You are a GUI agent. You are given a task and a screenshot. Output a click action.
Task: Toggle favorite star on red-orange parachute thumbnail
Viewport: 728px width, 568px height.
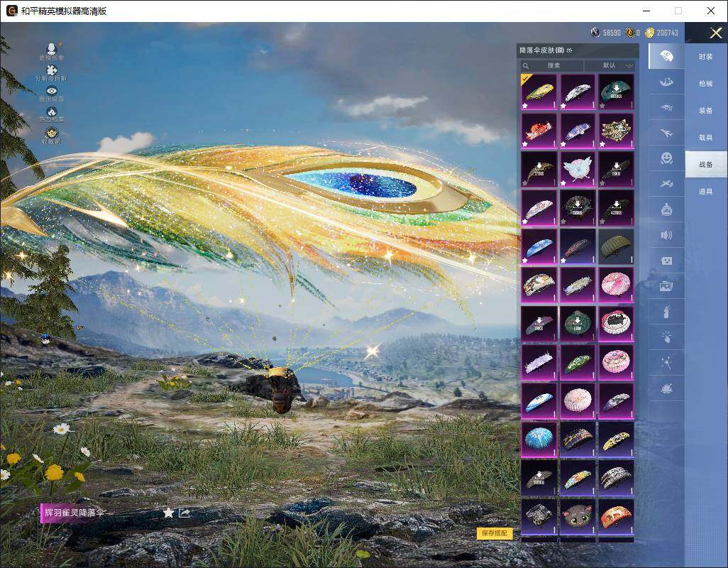tap(525, 144)
